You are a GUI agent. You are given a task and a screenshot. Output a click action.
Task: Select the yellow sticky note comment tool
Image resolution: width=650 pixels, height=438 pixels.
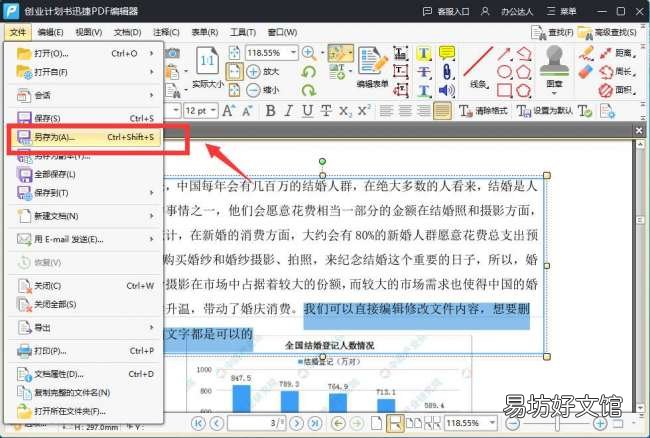point(447,53)
